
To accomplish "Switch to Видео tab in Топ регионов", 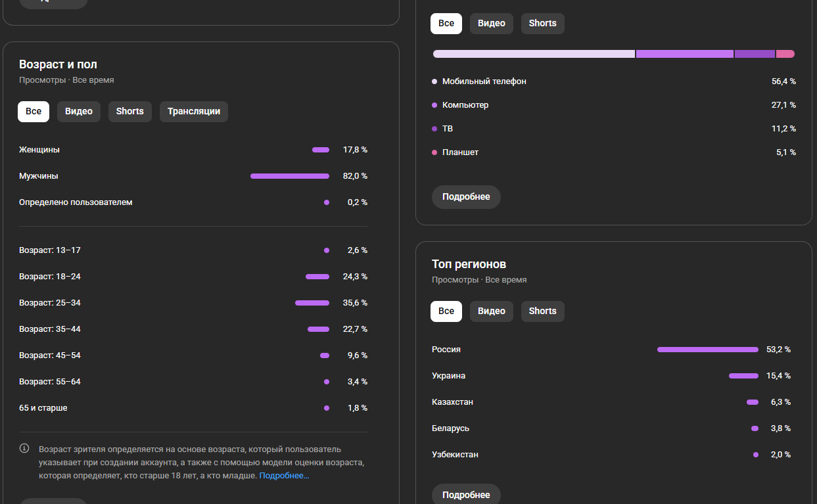I will pyautogui.click(x=492, y=311).
